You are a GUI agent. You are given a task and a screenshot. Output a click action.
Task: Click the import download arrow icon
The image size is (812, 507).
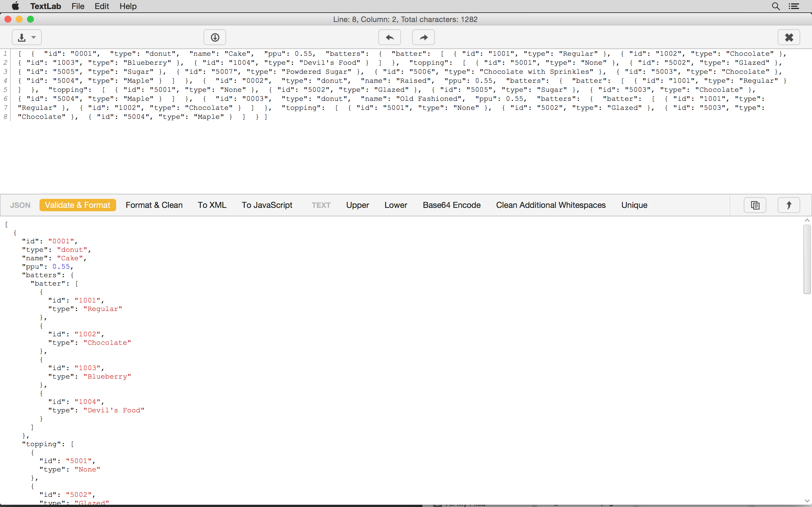click(x=22, y=37)
